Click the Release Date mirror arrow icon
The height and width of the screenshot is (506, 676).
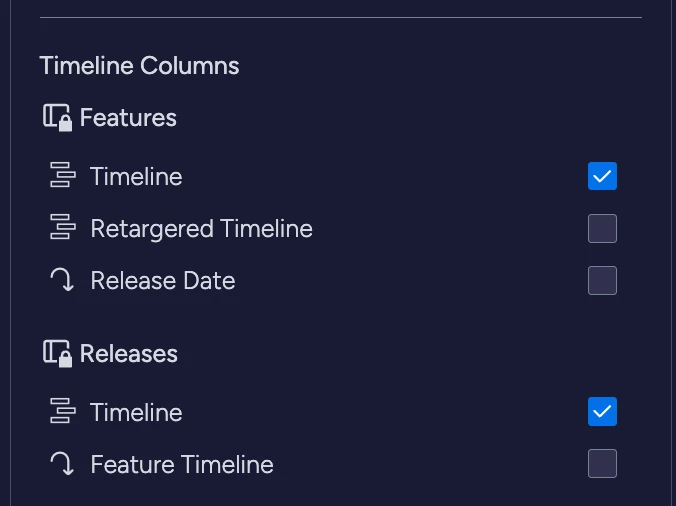[63, 281]
